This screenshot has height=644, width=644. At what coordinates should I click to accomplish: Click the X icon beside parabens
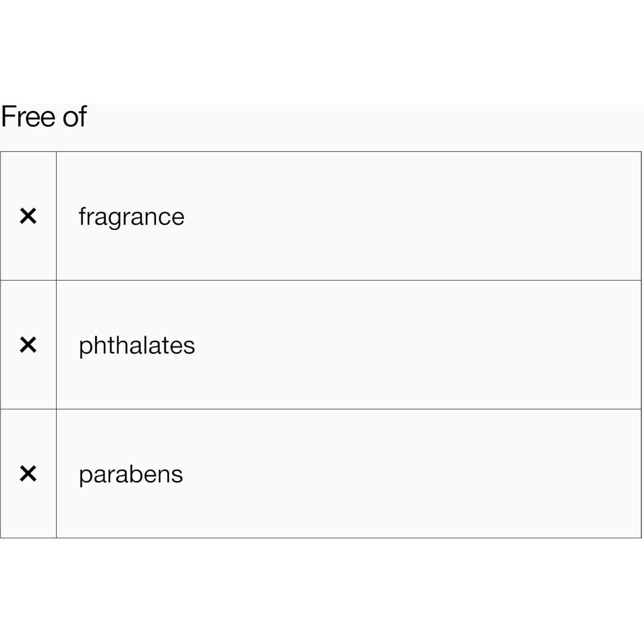point(28,474)
